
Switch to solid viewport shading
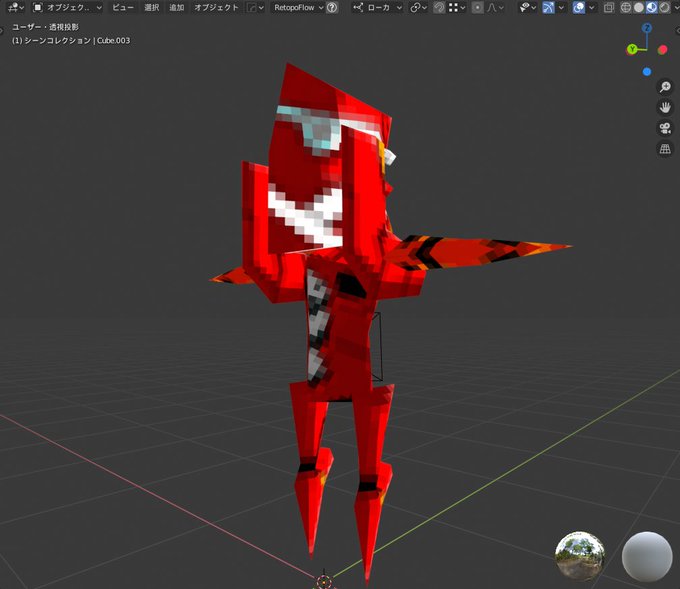(x=638, y=7)
